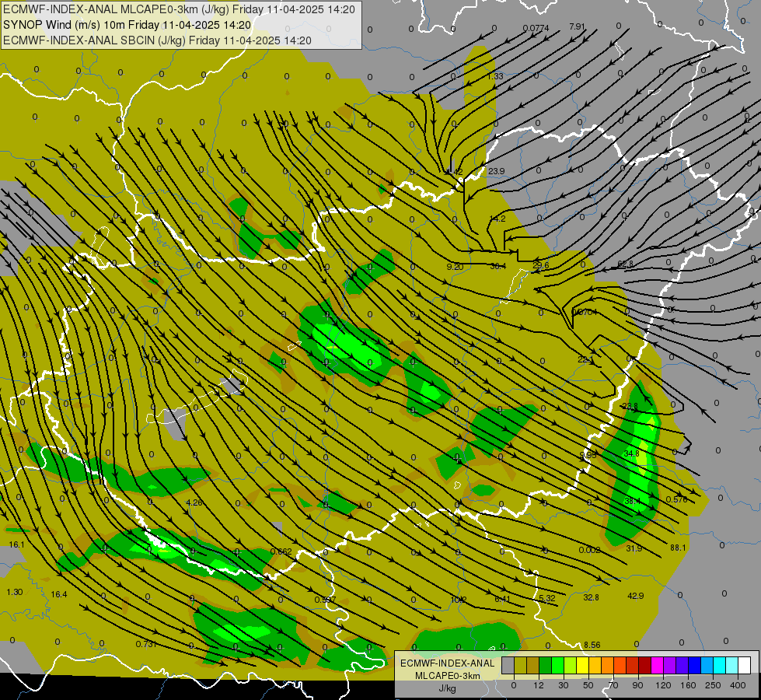The width and height of the screenshot is (761, 700).
Task: Click the dark green legend swatch
Action: point(545,666)
